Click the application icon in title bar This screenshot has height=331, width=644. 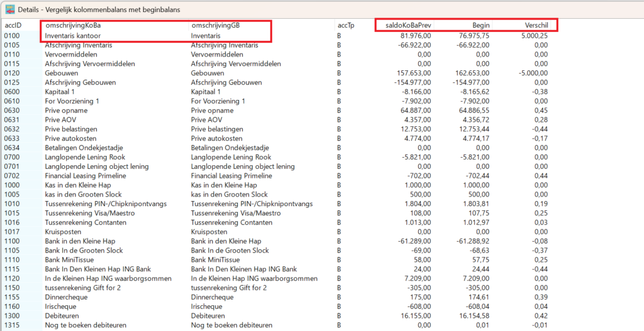pos(11,9)
